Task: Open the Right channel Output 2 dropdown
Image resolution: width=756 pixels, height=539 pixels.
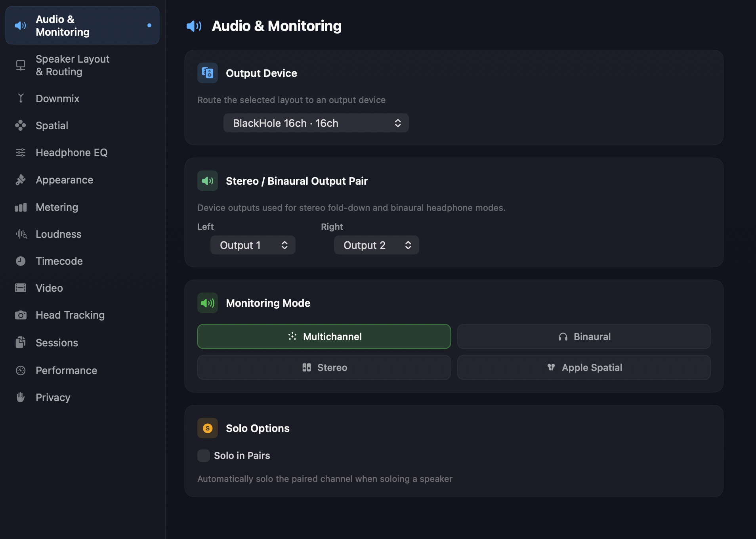Action: (x=376, y=245)
